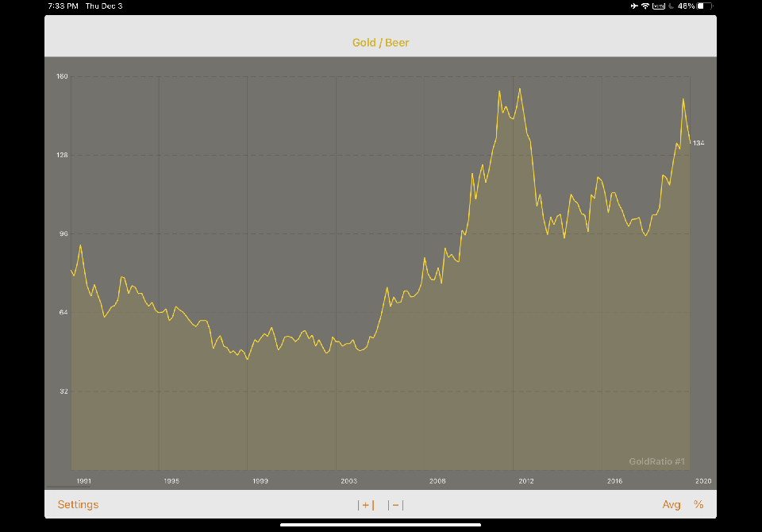Tap the 128 y-axis label
Image resolution: width=762 pixels, height=532 pixels.
tap(62, 155)
